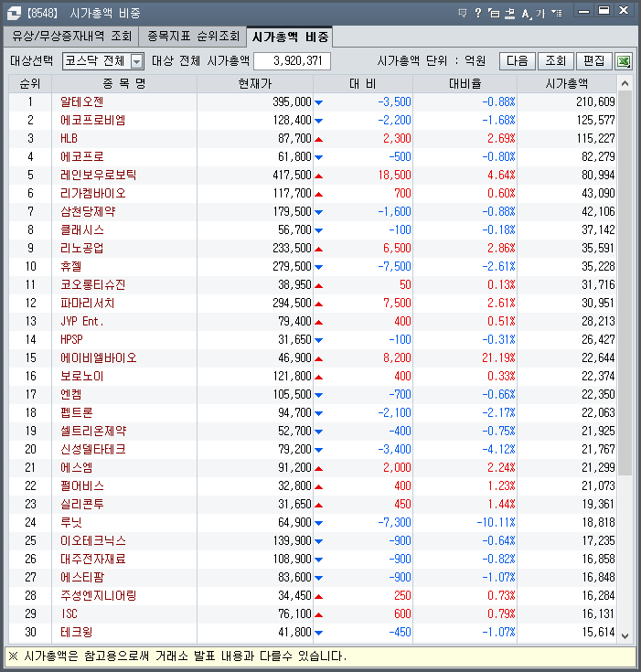Select stock 보로노이
Viewport: 641px width, 672px height.
[82, 377]
